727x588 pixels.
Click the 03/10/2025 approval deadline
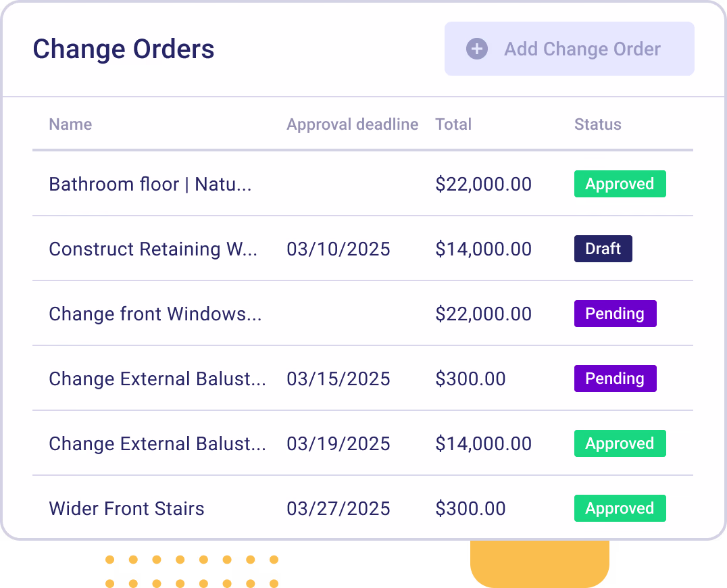(x=339, y=249)
